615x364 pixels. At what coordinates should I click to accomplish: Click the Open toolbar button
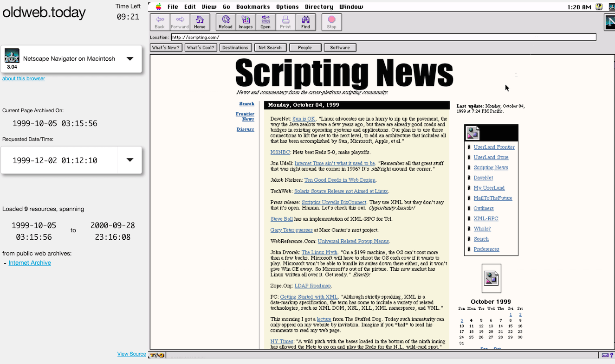[265, 22]
